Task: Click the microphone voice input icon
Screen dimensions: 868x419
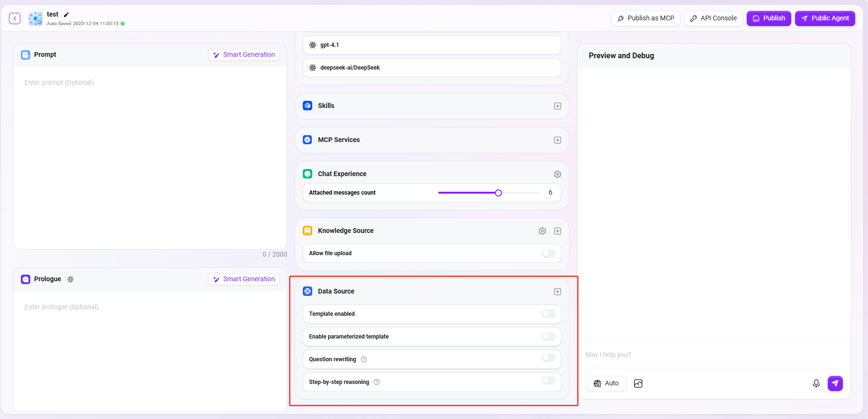Action: (x=816, y=383)
